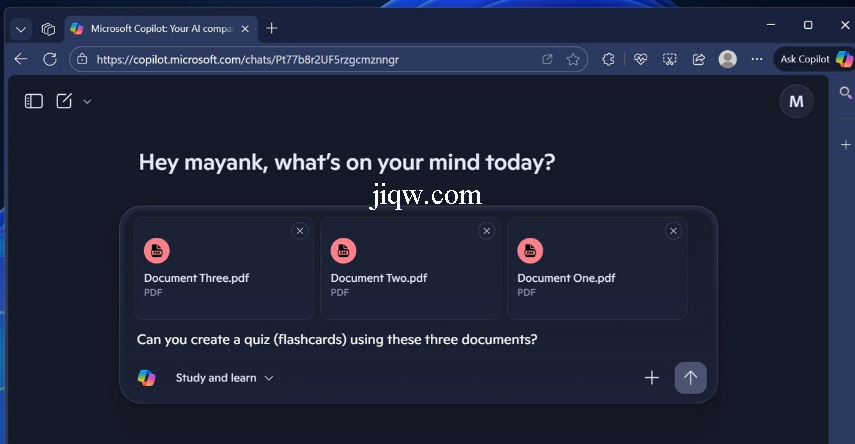Open the browser Extensions icon
This screenshot has width=855, height=444.
608,59
